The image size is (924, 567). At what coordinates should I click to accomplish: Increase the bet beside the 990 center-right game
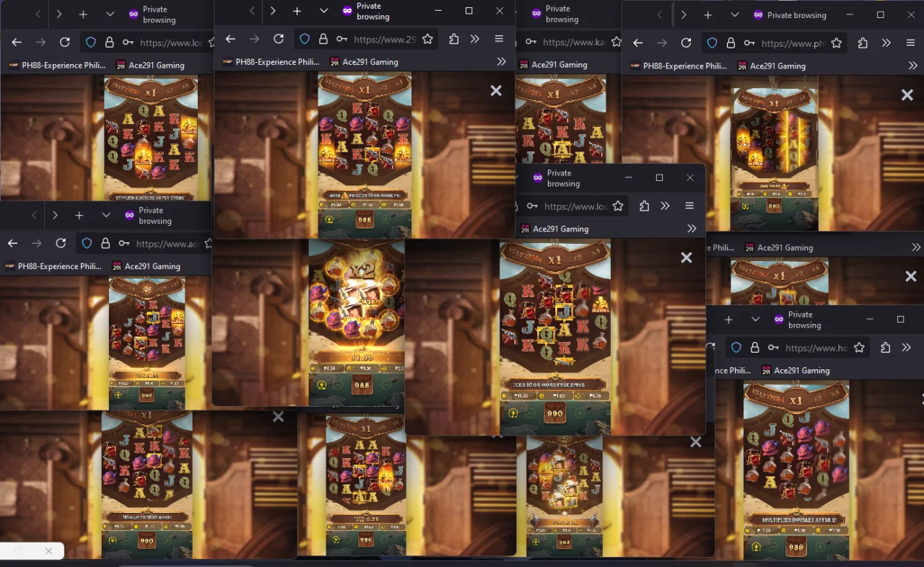pyautogui.click(x=580, y=414)
